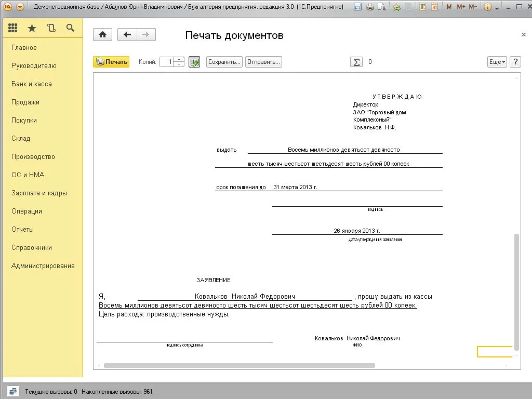Click the Печать button
The image size is (532, 399).
(x=111, y=62)
